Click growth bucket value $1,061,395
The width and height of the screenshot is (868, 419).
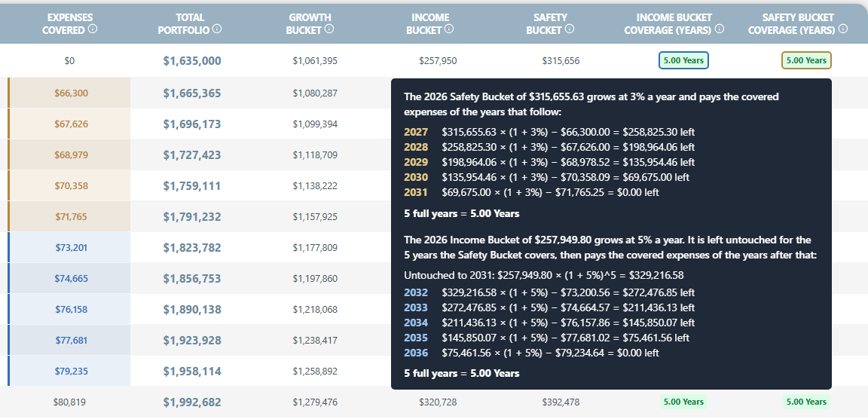coord(315,61)
